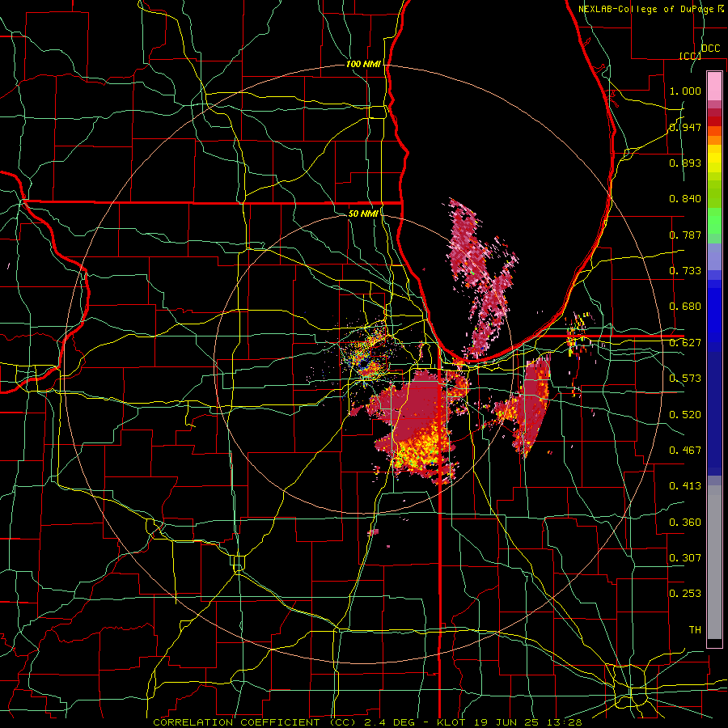Image resolution: width=728 pixels, height=728 pixels.
Task: Pick the gray swatch in the color bar
Action: click(714, 562)
